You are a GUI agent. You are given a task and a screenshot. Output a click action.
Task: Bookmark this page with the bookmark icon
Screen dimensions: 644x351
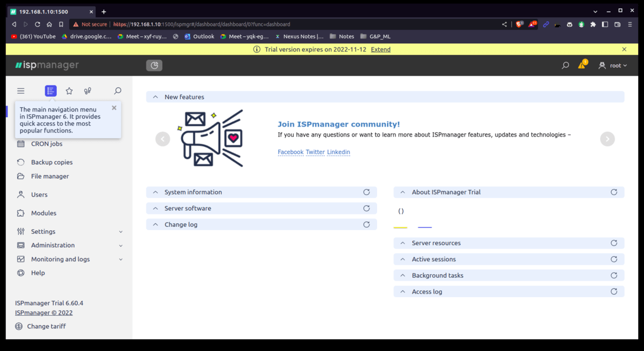(61, 24)
